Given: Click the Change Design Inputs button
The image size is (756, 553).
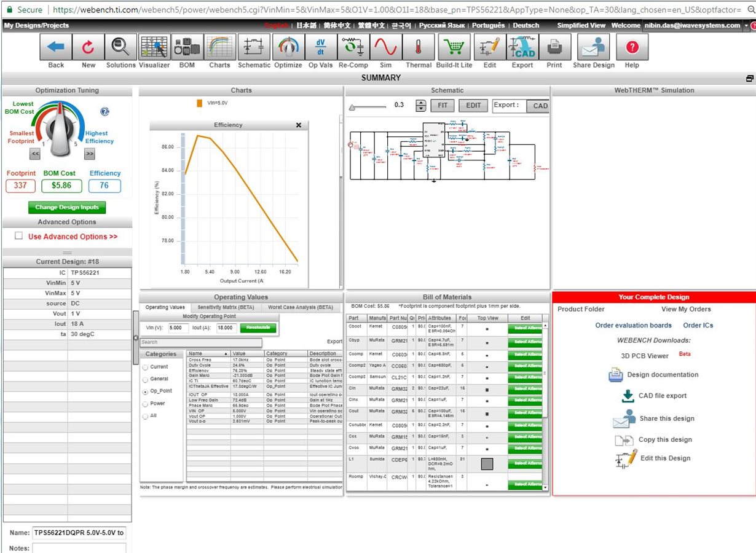Looking at the screenshot, I should 67,207.
